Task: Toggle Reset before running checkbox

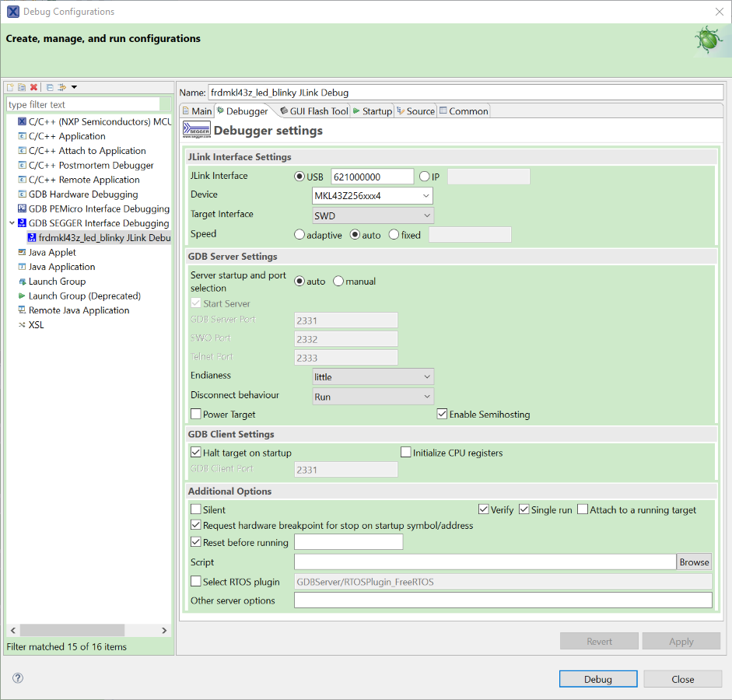Action: pyautogui.click(x=196, y=542)
